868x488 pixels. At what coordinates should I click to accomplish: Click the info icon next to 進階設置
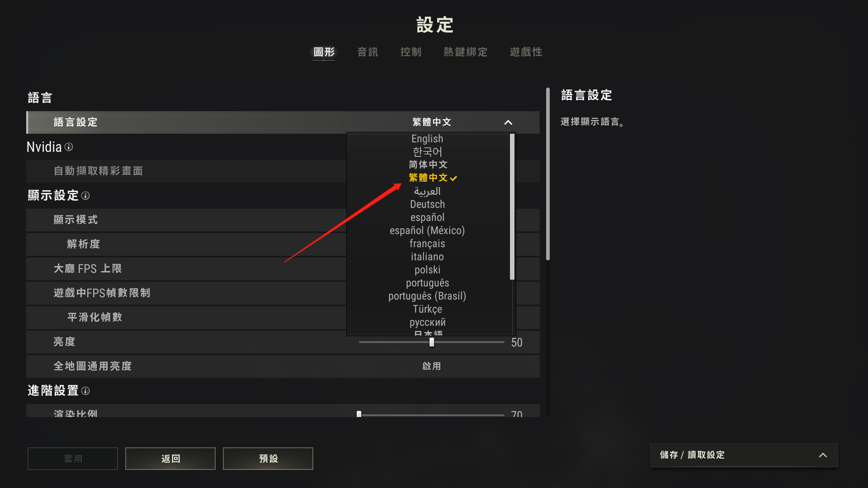pos(85,391)
